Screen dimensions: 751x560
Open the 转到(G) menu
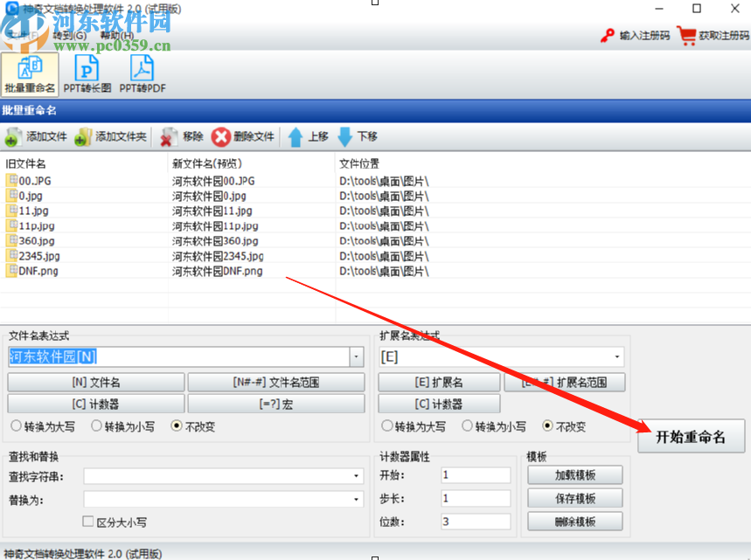pos(69,36)
